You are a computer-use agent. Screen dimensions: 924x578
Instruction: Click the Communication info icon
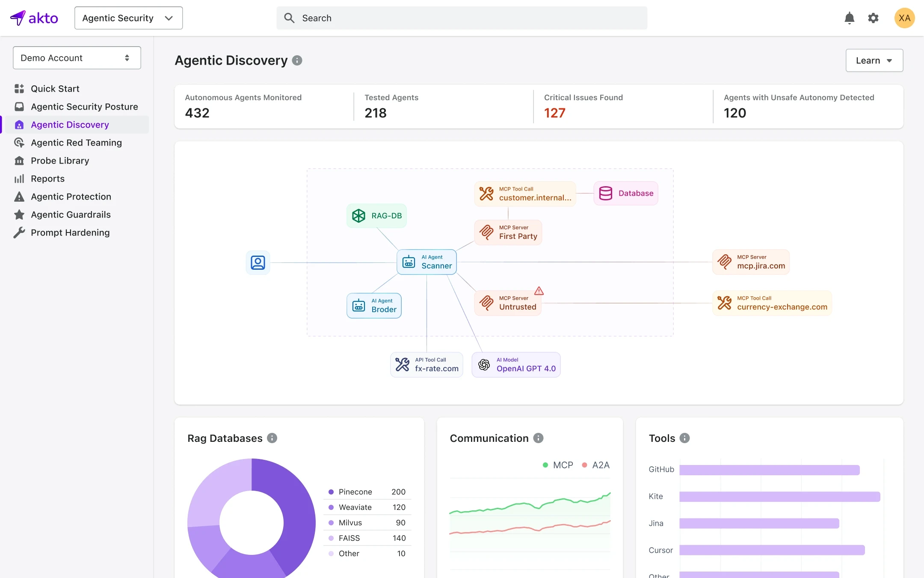point(538,438)
